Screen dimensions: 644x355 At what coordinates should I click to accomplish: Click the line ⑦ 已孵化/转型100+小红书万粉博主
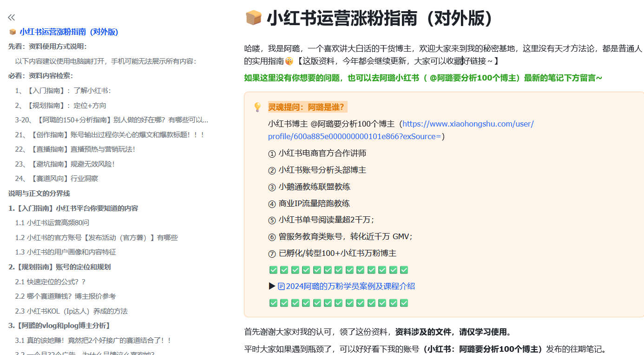pos(332,254)
